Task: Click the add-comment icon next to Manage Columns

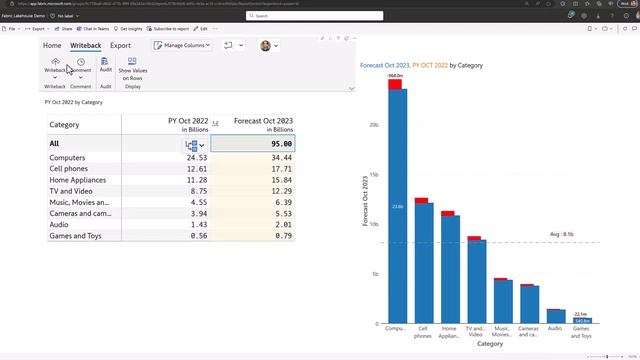Action: point(228,45)
